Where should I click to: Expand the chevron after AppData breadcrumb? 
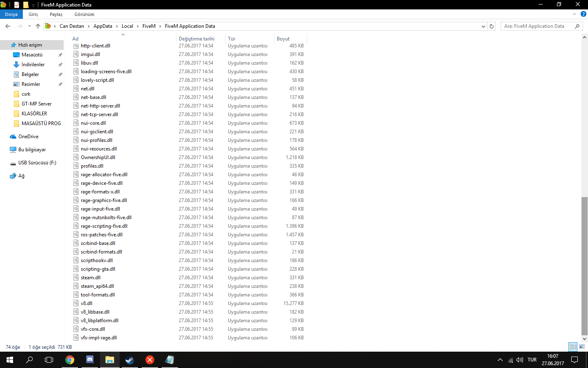click(x=117, y=26)
